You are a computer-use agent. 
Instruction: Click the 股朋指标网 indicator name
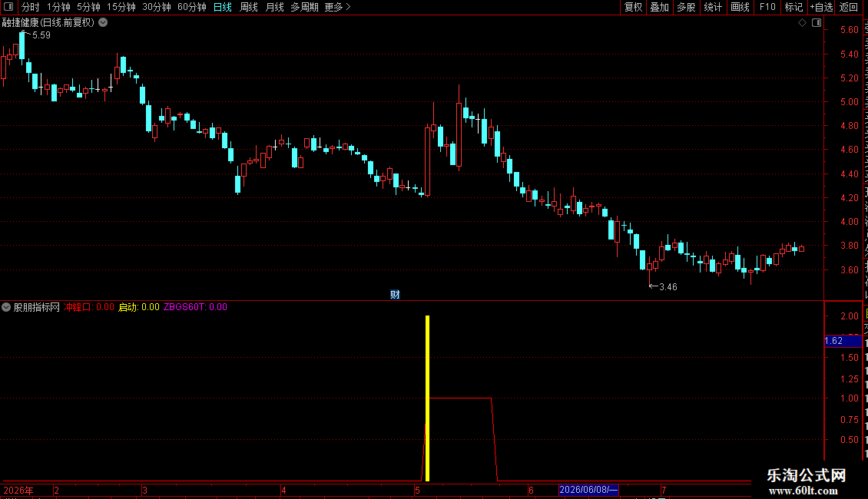(x=37, y=307)
